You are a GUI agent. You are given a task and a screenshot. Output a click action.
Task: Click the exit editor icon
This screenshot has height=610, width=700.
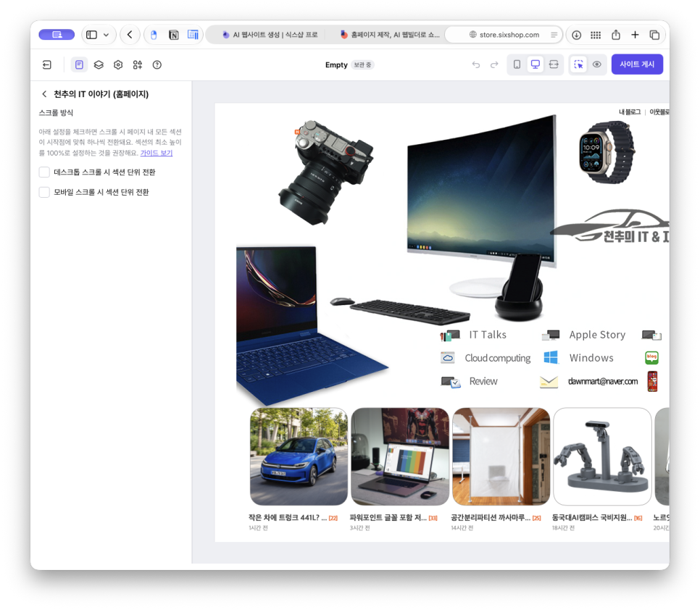click(x=47, y=64)
